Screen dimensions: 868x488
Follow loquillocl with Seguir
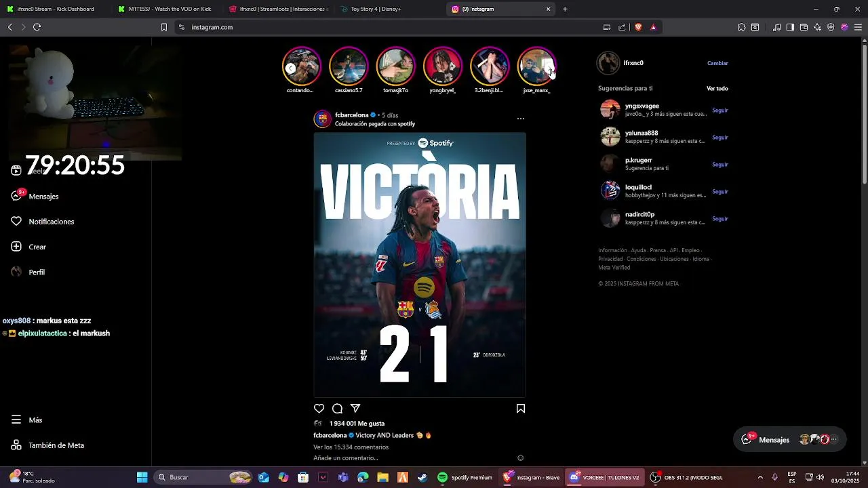719,191
